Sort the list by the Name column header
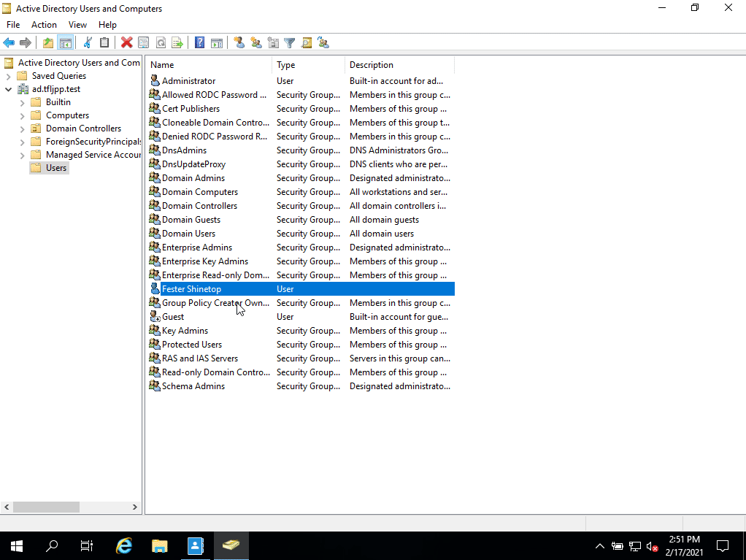This screenshot has height=560, width=746. coord(209,65)
